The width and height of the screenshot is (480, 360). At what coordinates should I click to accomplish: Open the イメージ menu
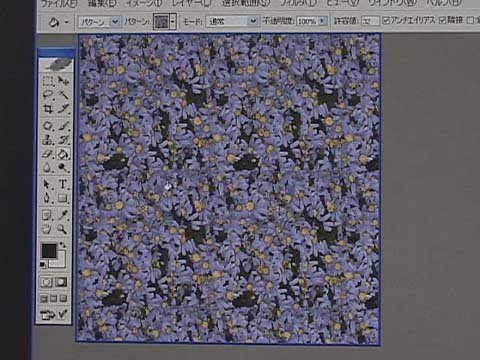pos(144,3)
